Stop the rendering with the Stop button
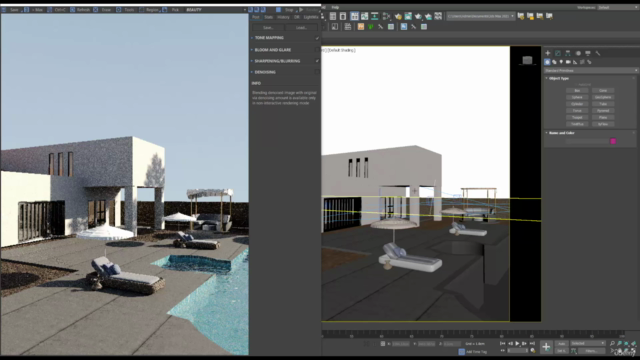Viewport: 640px width, 360px height. [285, 9]
